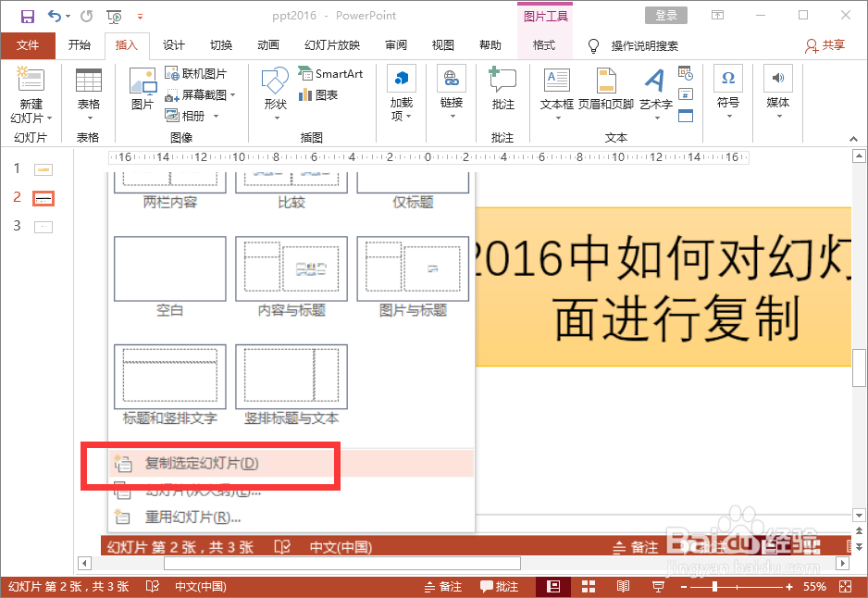
Task: Insert object icon in 文本 group
Action: [686, 116]
